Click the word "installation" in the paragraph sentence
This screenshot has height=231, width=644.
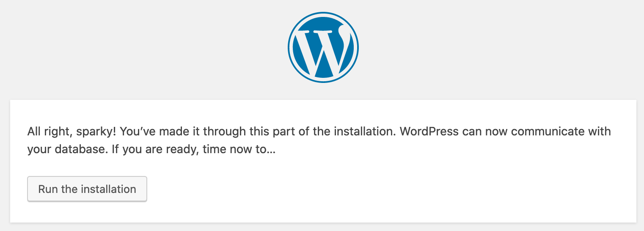(x=364, y=132)
